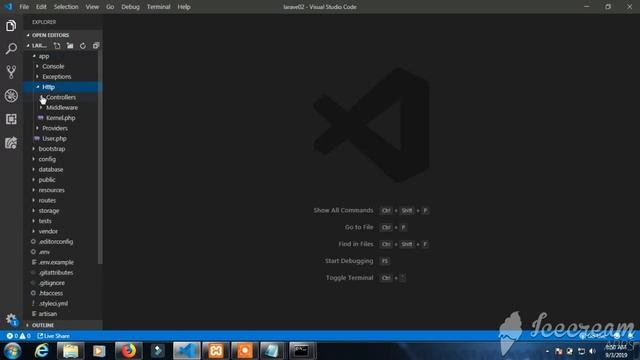640x360 pixels.
Task: Expand the Console folder
Action: (53, 66)
